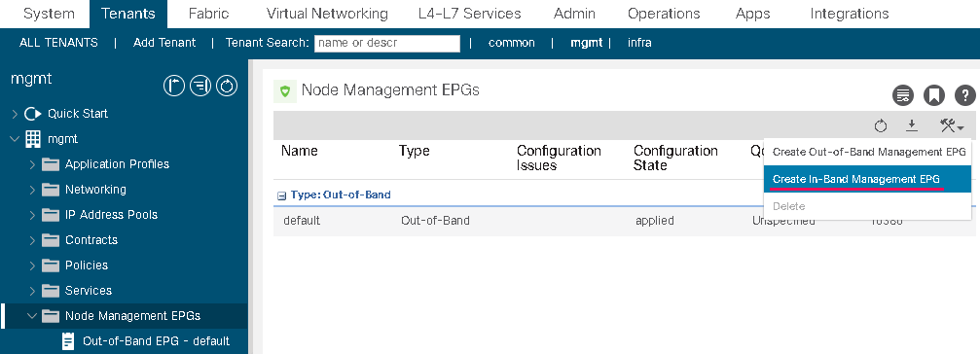Click the list settings icon beside bookmark
The image size is (980, 354).
pos(902,95)
